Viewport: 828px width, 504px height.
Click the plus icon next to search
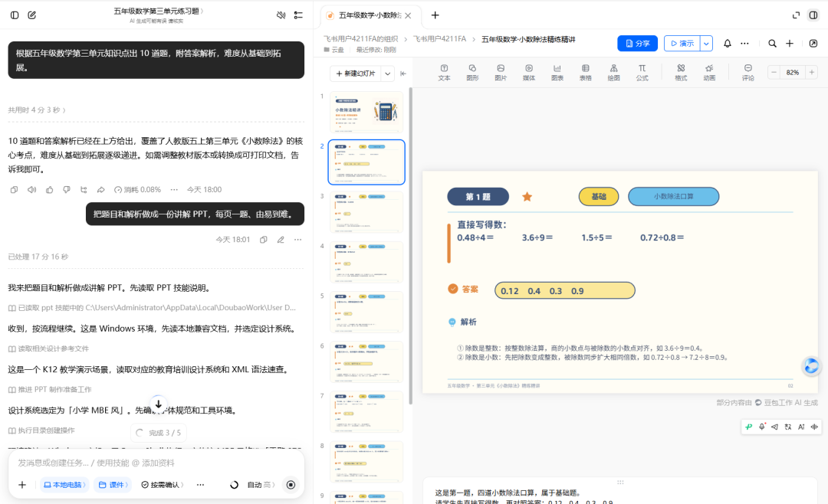click(x=790, y=43)
